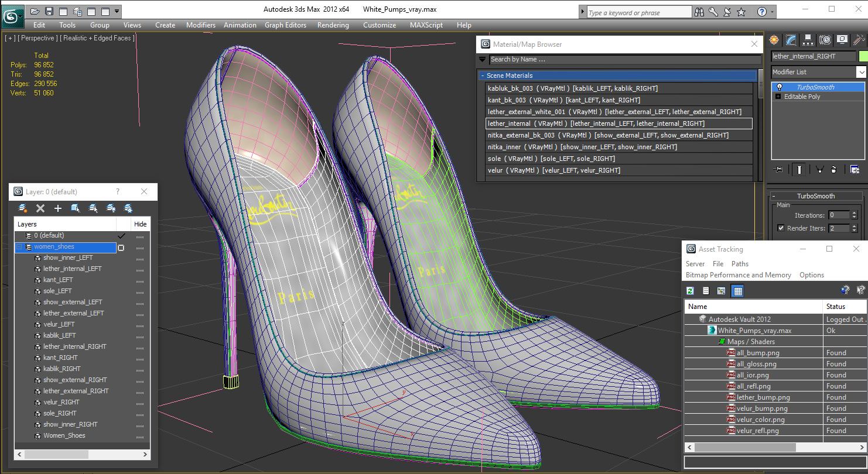Open the Graph Editors menu
Viewport: 868px width, 474px height.
[x=285, y=25]
